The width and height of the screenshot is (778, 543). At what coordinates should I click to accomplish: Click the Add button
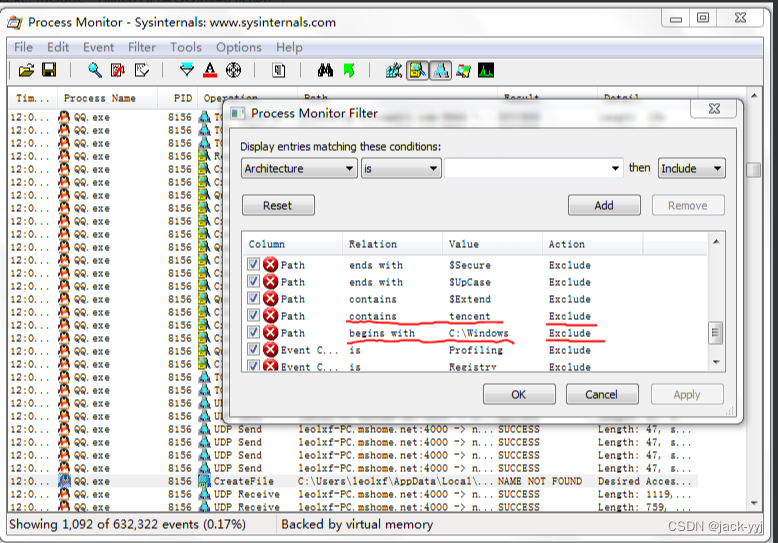click(604, 205)
